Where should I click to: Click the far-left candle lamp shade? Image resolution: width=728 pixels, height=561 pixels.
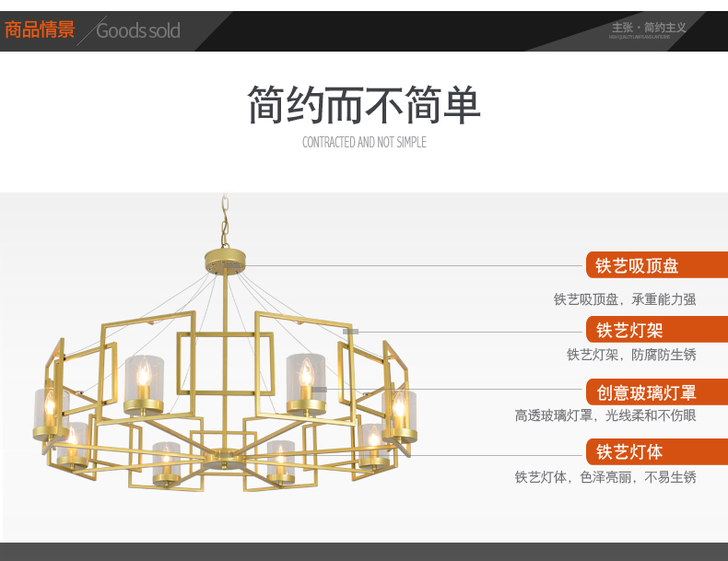coord(50,415)
